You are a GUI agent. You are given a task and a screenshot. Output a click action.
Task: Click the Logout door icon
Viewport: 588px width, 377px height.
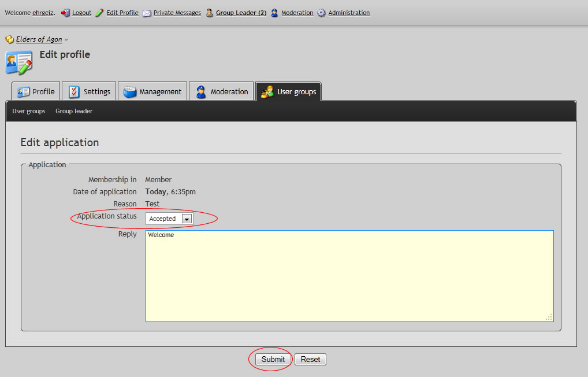pyautogui.click(x=65, y=13)
